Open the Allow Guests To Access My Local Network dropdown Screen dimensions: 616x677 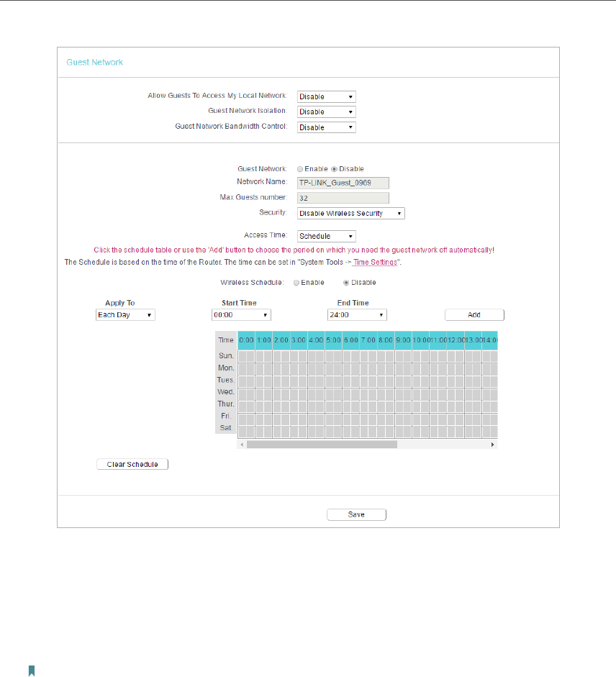[326, 96]
